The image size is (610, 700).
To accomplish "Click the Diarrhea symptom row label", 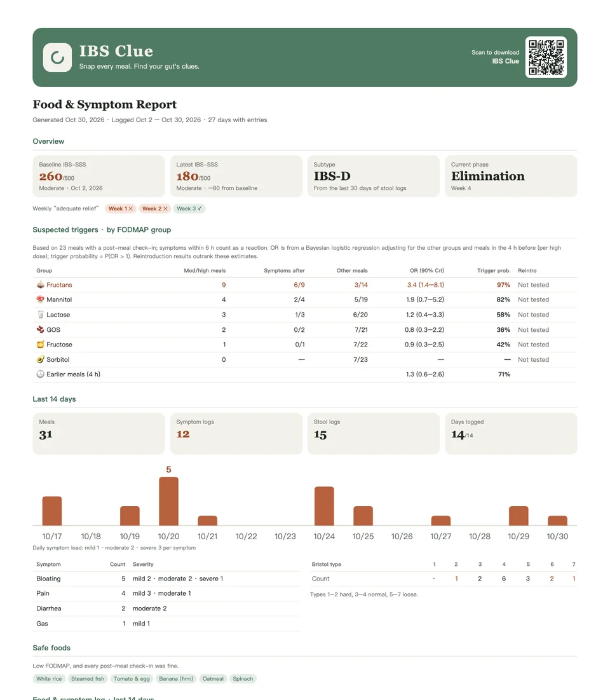I will click(49, 608).
